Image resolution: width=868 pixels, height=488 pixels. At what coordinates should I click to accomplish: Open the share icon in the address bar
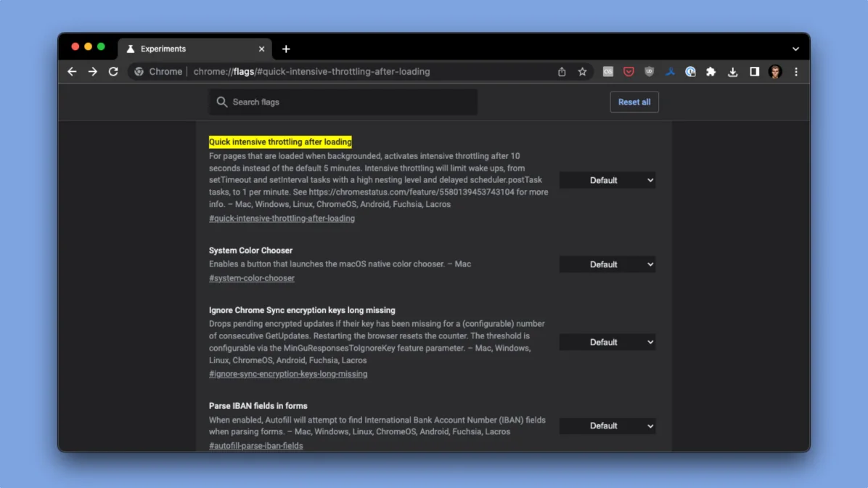(562, 71)
